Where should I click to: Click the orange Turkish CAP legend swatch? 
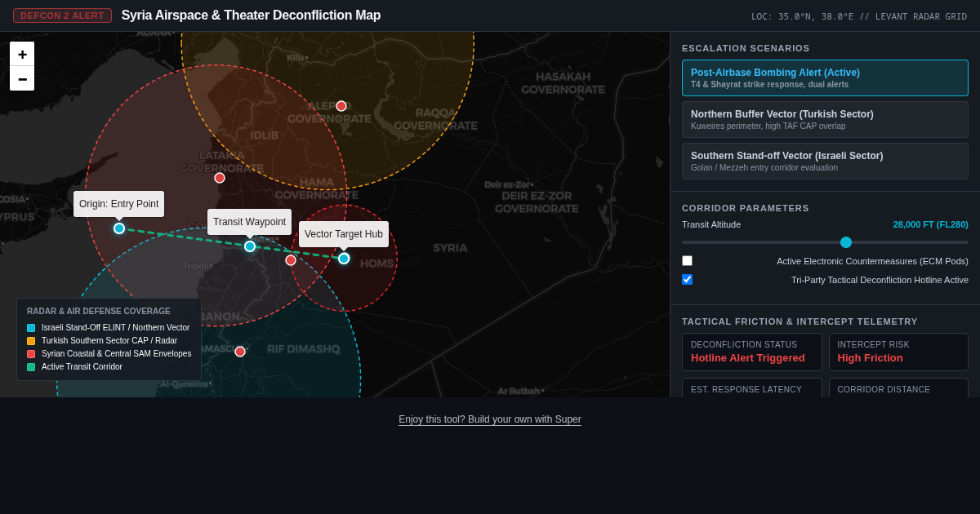(31, 341)
